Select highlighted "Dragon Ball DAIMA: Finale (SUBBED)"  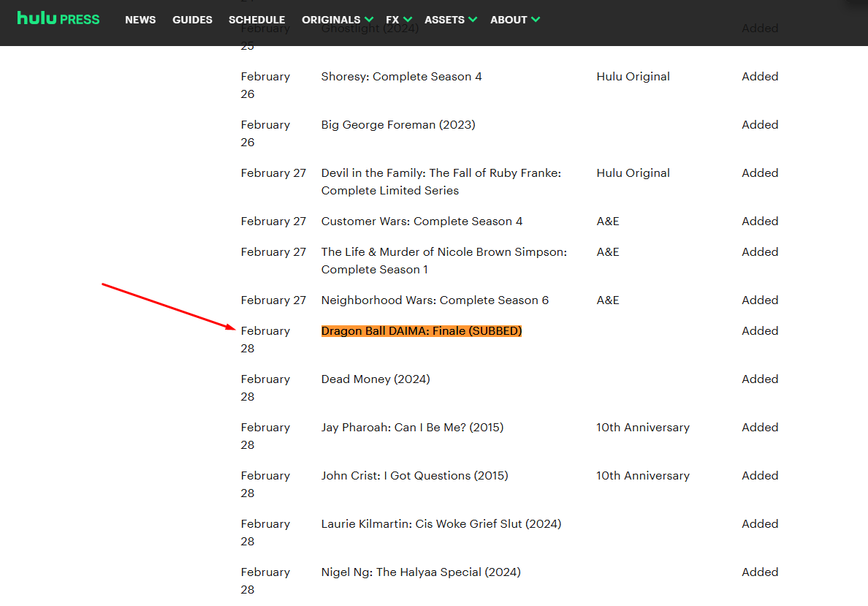[x=422, y=330]
